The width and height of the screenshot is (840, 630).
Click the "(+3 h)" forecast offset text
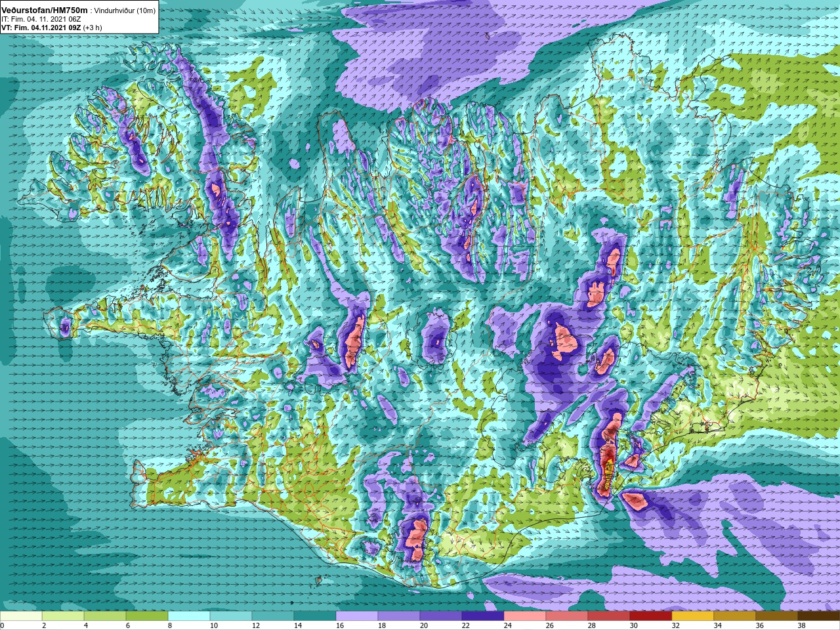93,28
